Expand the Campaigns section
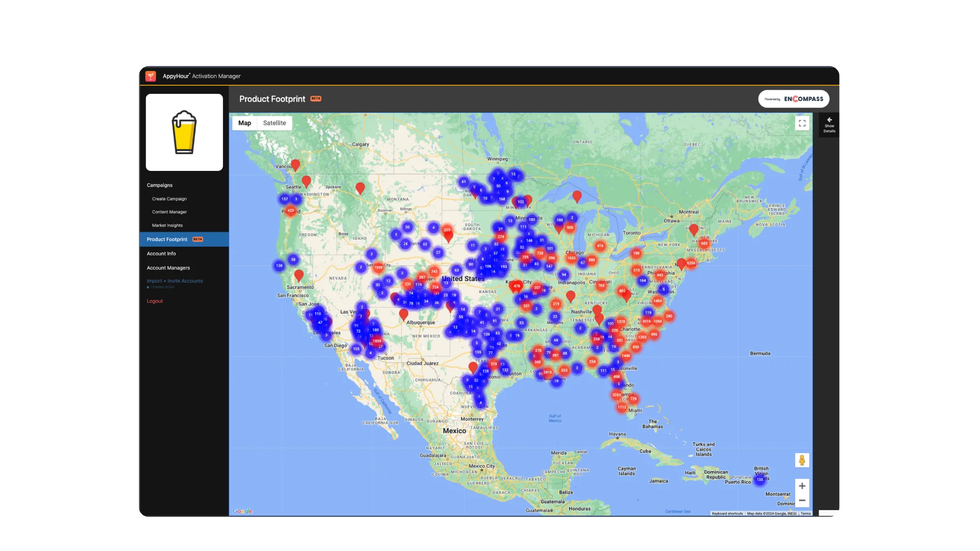The width and height of the screenshot is (980, 551). pyautogui.click(x=159, y=185)
